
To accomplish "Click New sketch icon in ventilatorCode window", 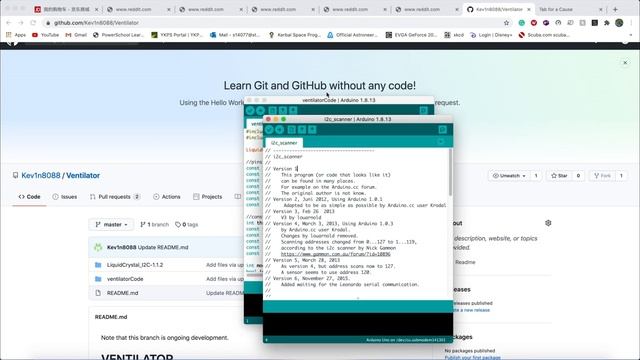I will click(272, 111).
